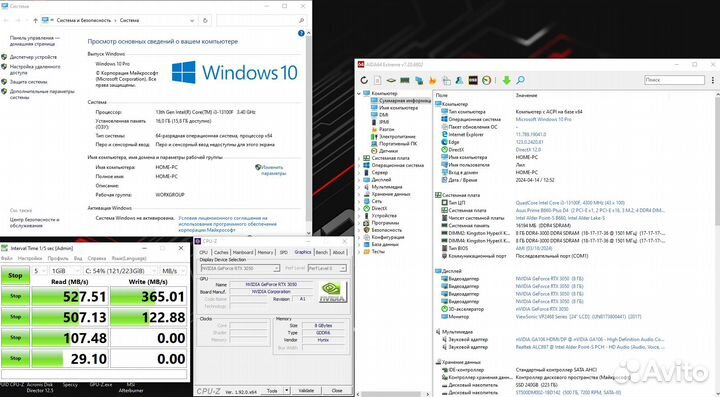720x397 pixels.
Task: Click the blue help icon in System window
Action: point(301,33)
